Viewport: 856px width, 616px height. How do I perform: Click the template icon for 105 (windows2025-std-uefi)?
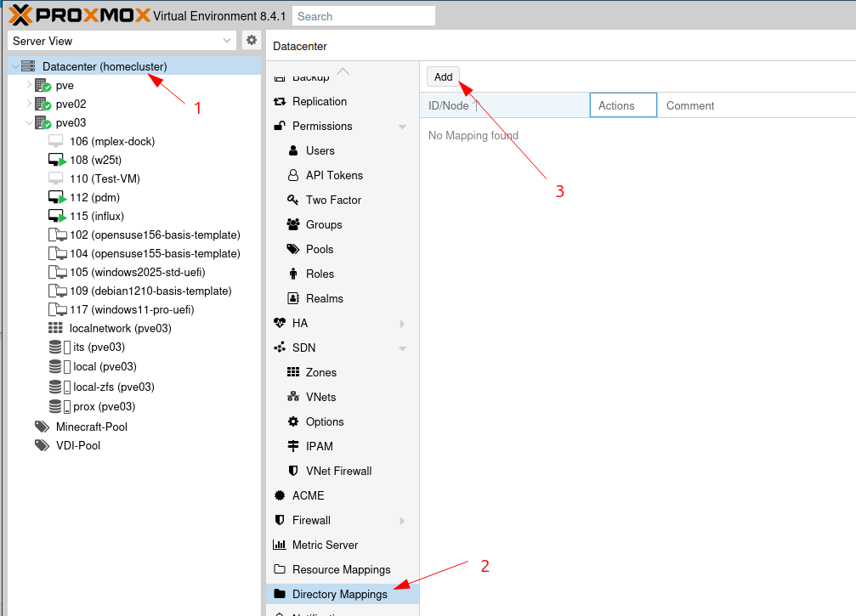pos(57,272)
